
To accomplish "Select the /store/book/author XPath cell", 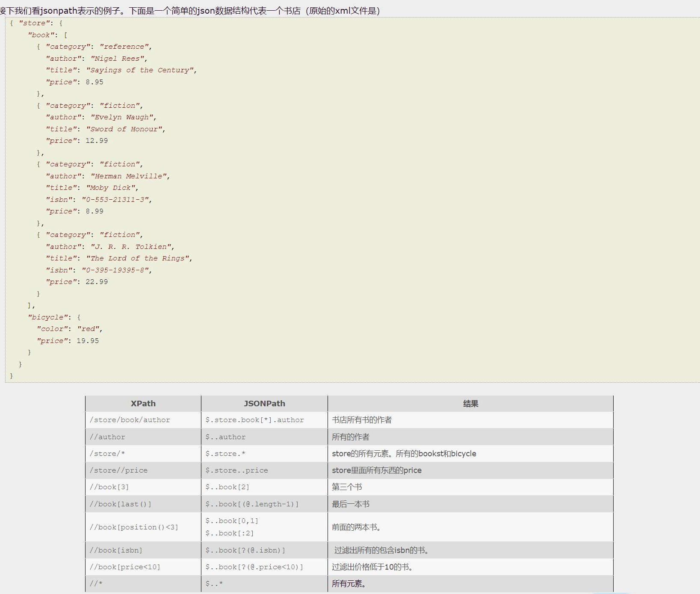I will tap(143, 420).
